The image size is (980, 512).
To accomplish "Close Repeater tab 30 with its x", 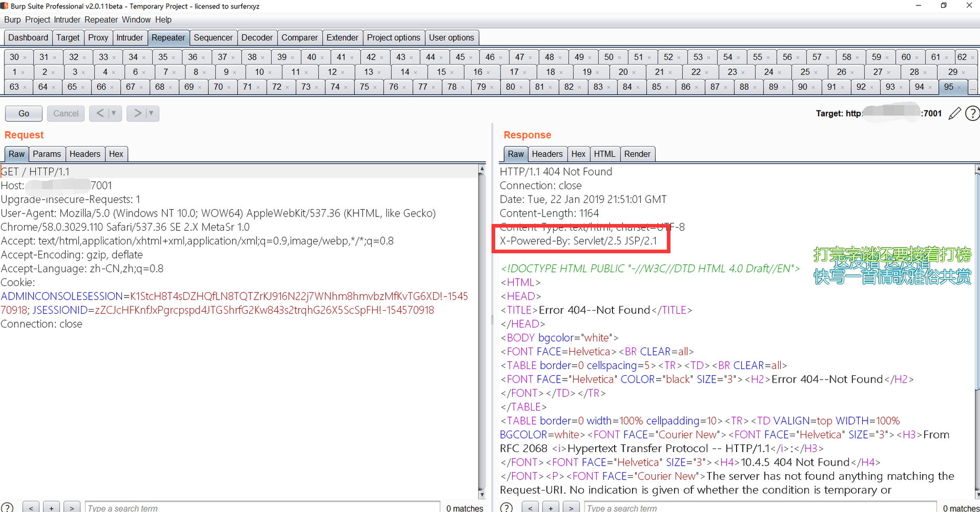I will [25, 57].
